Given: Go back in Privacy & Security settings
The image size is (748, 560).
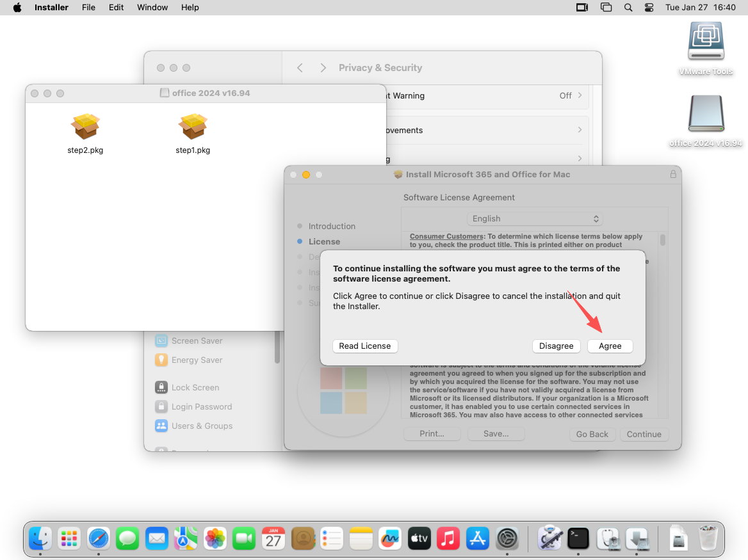Looking at the screenshot, I should [x=300, y=68].
